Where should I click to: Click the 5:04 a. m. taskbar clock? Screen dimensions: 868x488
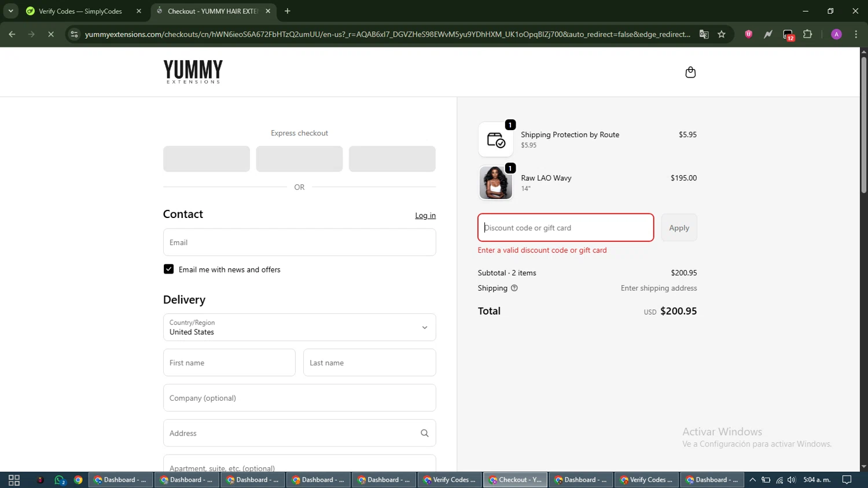pyautogui.click(x=816, y=480)
